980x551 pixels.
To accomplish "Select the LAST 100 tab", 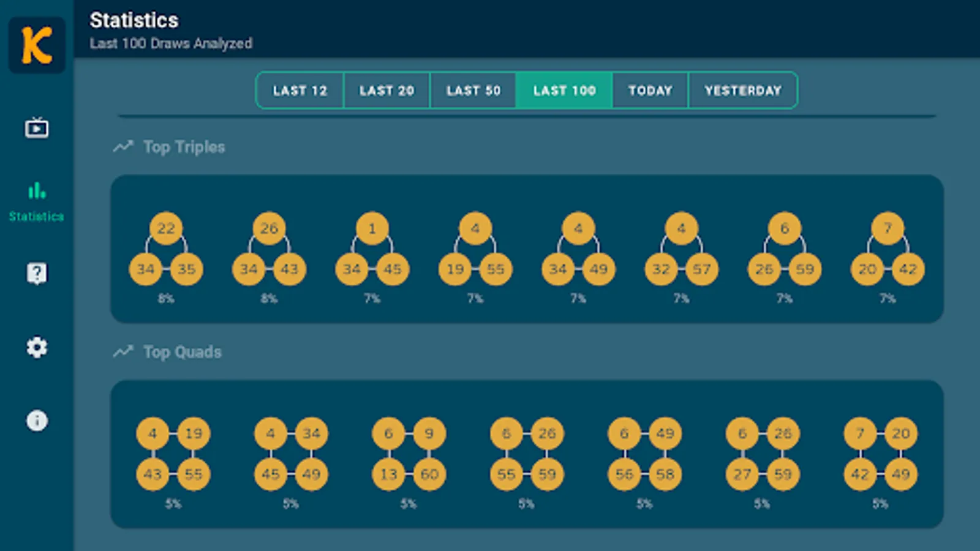I will tap(564, 91).
